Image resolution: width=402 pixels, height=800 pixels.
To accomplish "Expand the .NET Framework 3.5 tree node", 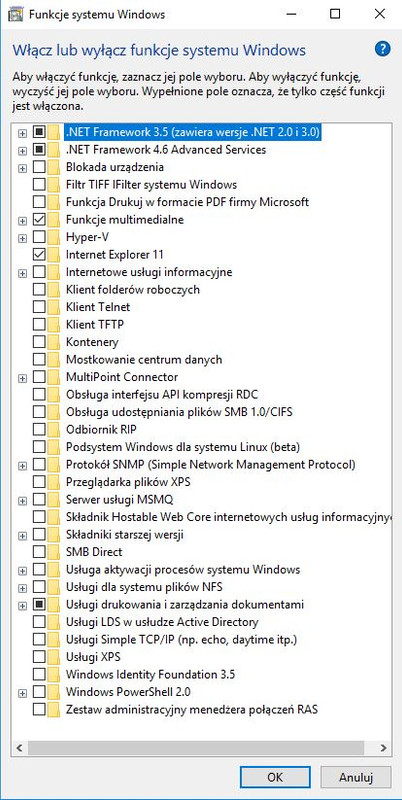I will coord(22,133).
